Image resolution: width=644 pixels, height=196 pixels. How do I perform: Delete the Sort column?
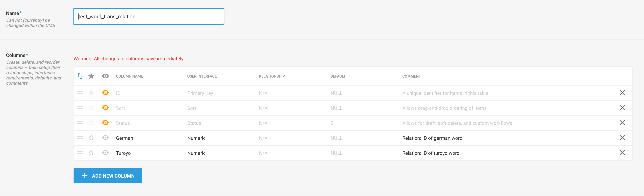tap(622, 108)
